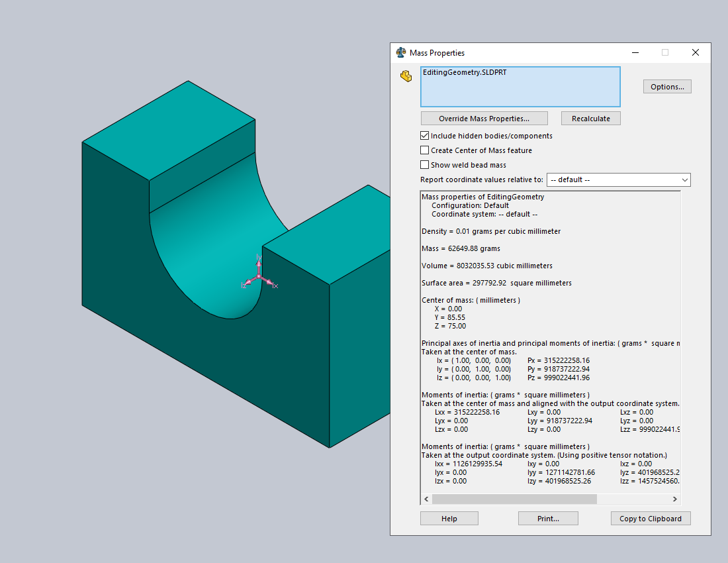
Task: Uncheck Include hidden bodies/components
Action: [425, 136]
